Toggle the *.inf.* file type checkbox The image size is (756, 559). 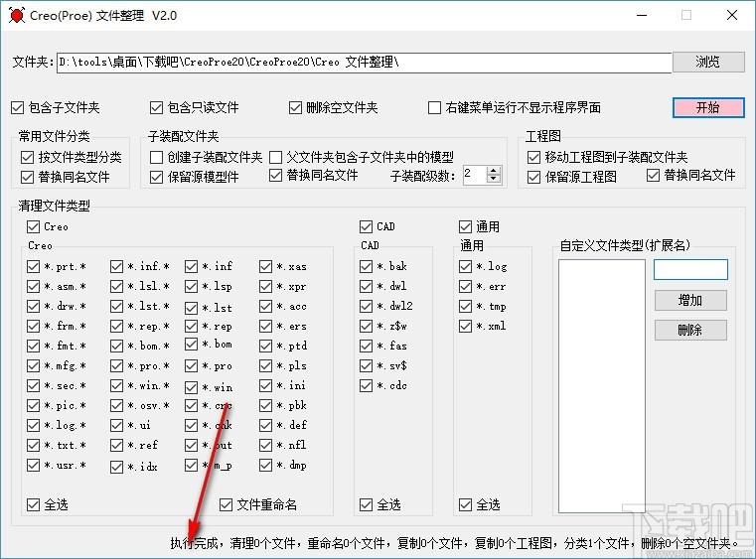point(116,266)
